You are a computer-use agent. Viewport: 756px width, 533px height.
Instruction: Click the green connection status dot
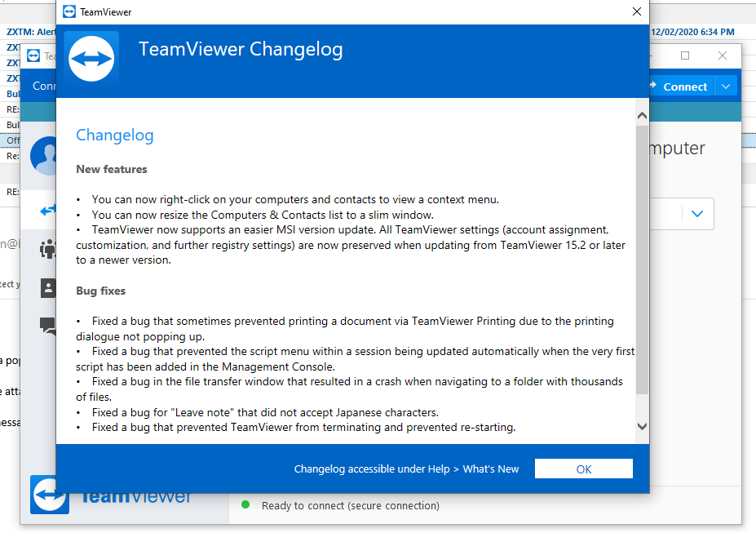click(245, 505)
